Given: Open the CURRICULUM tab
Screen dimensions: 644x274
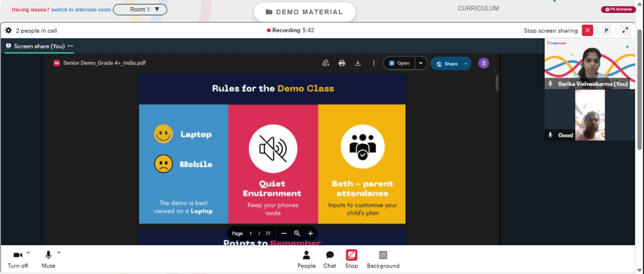Looking at the screenshot, I should click(478, 8).
